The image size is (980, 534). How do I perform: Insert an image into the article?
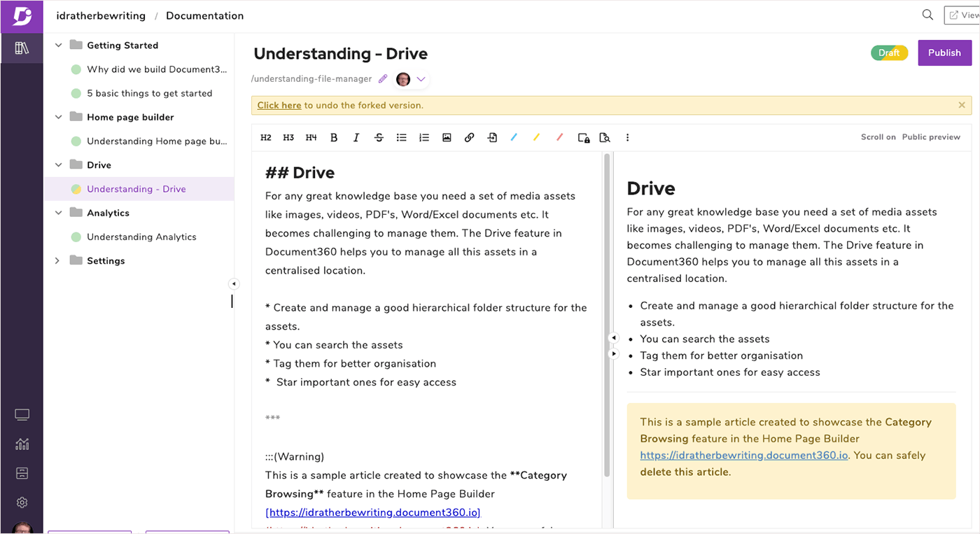pos(447,137)
